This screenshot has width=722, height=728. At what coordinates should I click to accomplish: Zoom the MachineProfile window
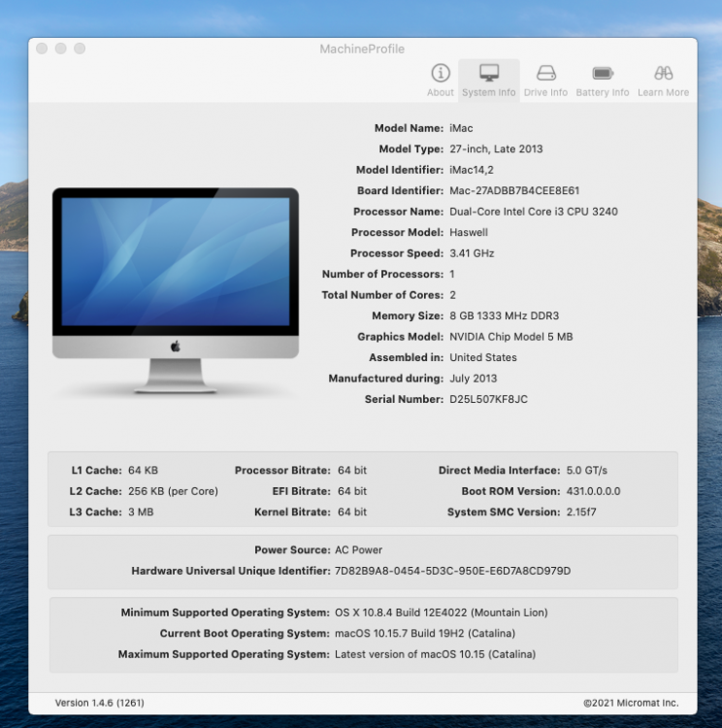point(80,49)
